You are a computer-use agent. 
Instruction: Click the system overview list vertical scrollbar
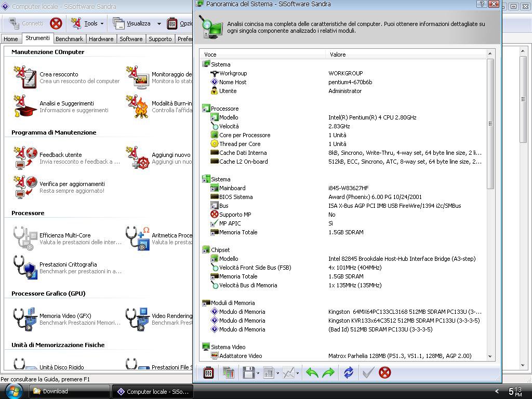pos(490,124)
